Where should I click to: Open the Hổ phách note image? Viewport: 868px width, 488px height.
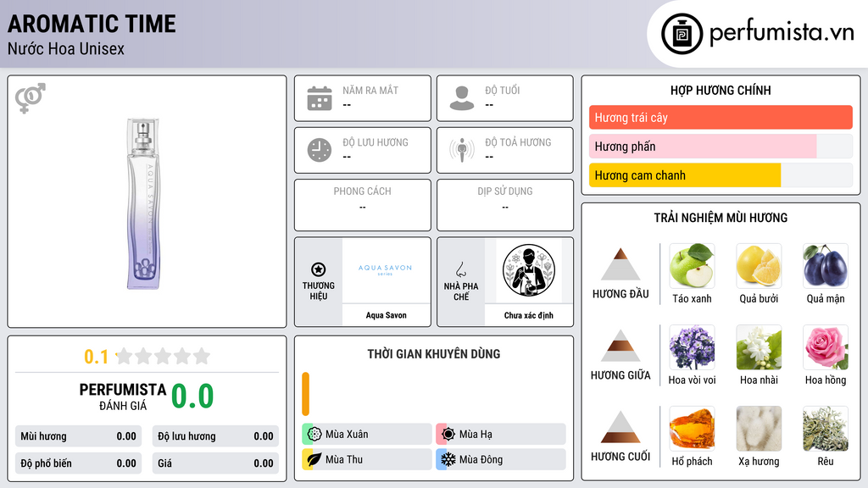(x=692, y=429)
